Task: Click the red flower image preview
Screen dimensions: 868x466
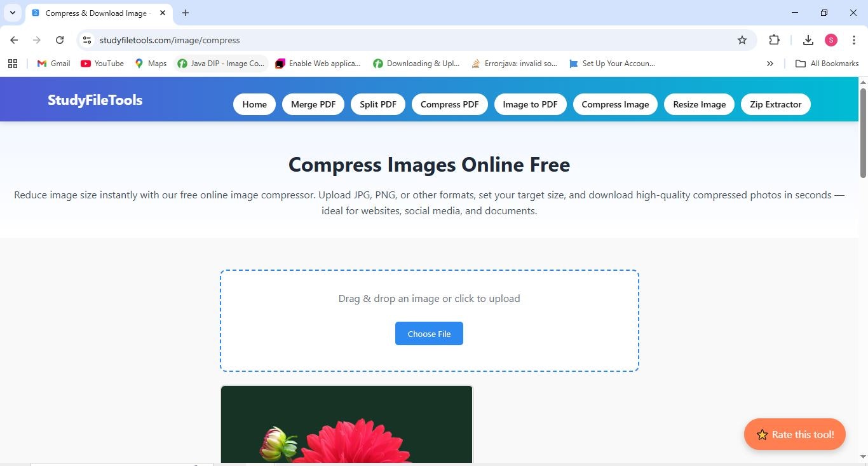Action: click(347, 426)
